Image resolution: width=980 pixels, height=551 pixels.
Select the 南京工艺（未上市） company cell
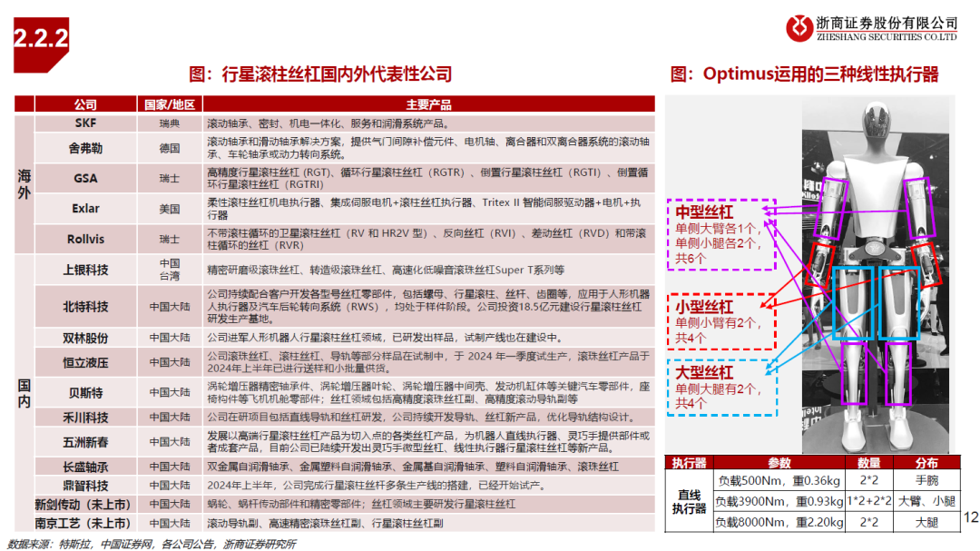[83, 523]
